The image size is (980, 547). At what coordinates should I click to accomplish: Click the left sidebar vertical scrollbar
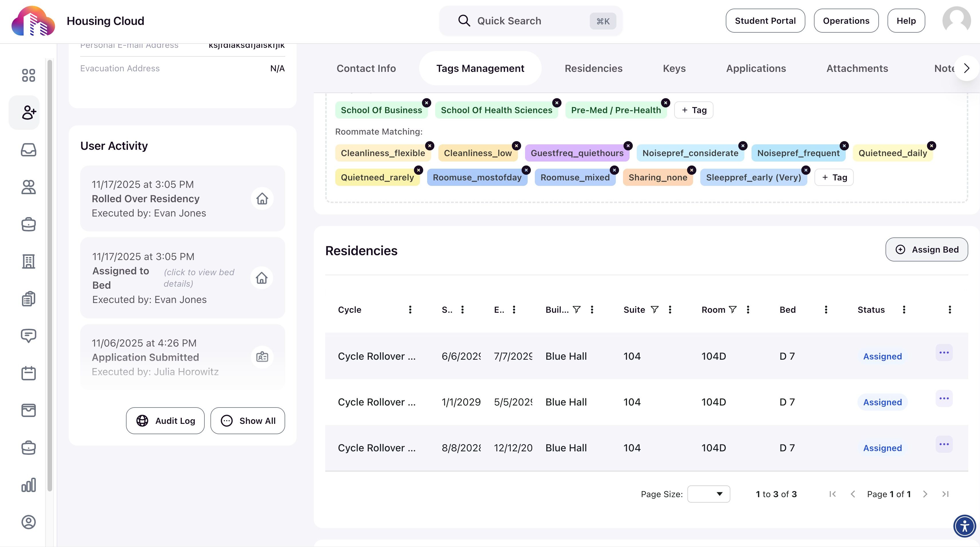(50, 274)
